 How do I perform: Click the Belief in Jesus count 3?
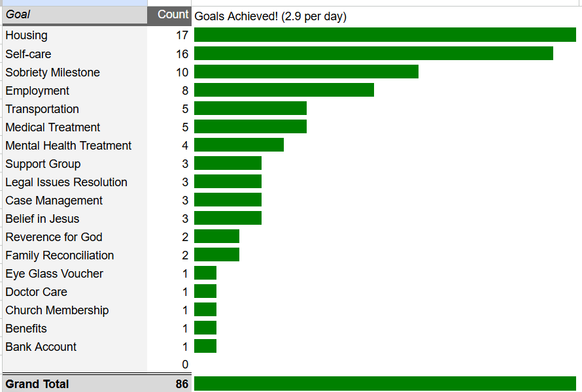(185, 219)
